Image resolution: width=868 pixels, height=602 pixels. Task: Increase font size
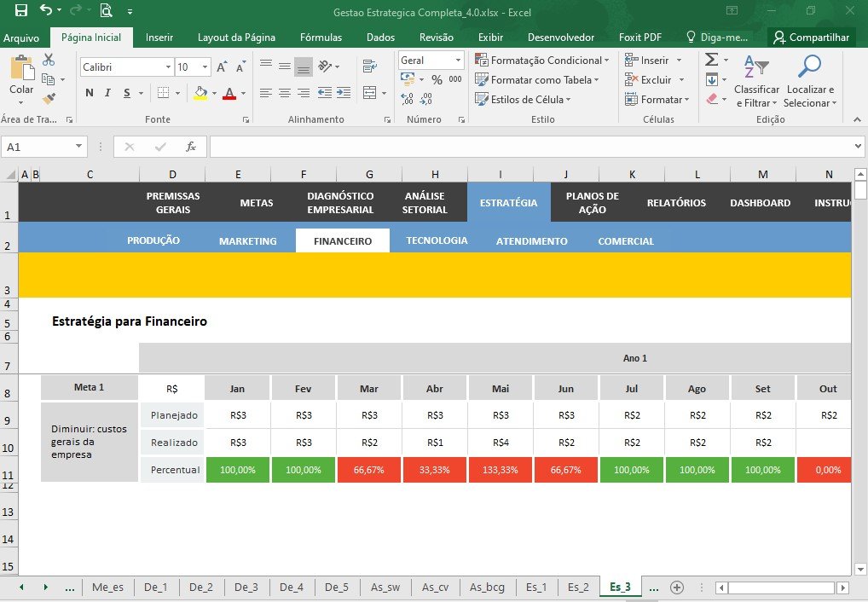(x=222, y=67)
